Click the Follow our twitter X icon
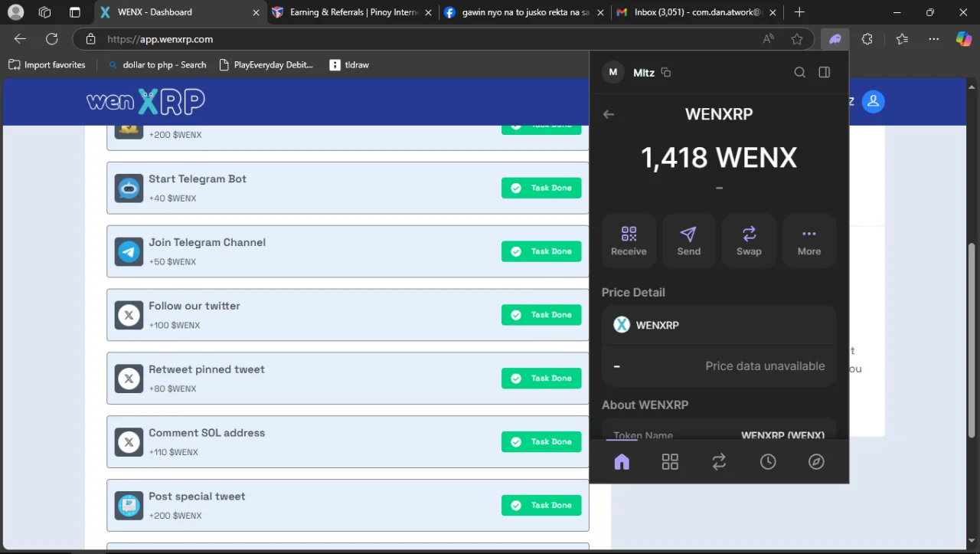 coord(129,315)
